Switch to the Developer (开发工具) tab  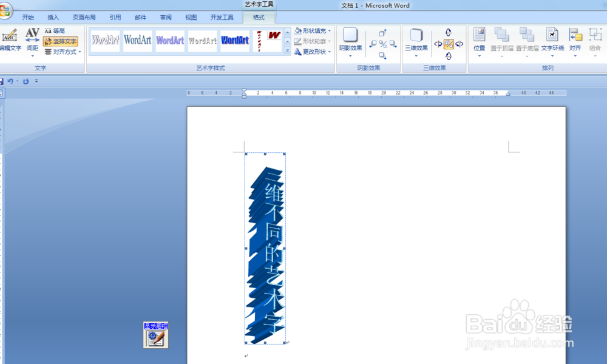tap(222, 18)
